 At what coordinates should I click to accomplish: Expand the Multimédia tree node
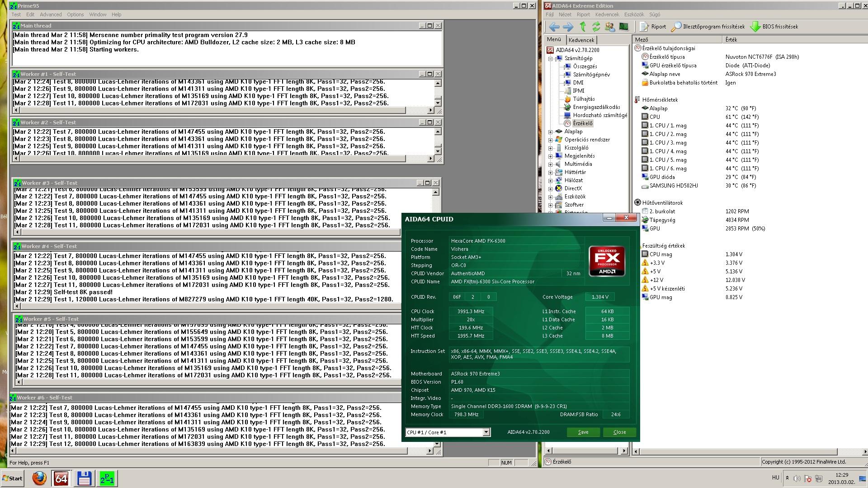551,164
